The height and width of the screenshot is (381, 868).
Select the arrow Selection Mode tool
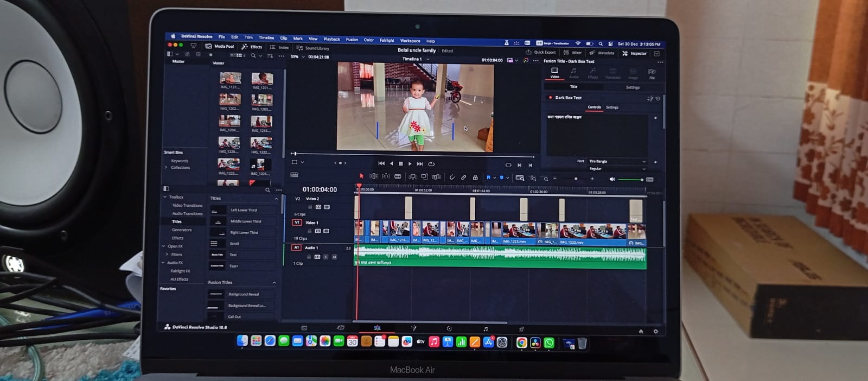361,176
